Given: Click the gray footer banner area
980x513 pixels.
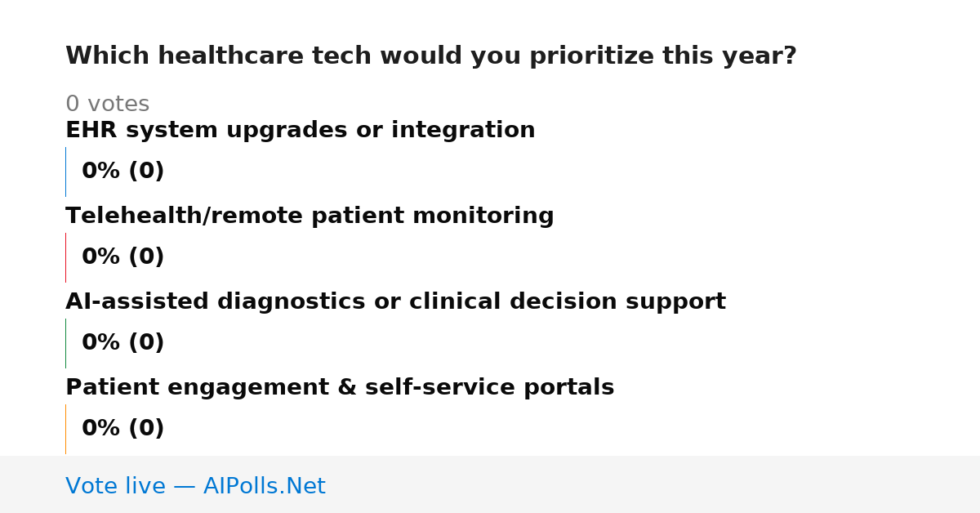Looking at the screenshot, I should [490, 484].
